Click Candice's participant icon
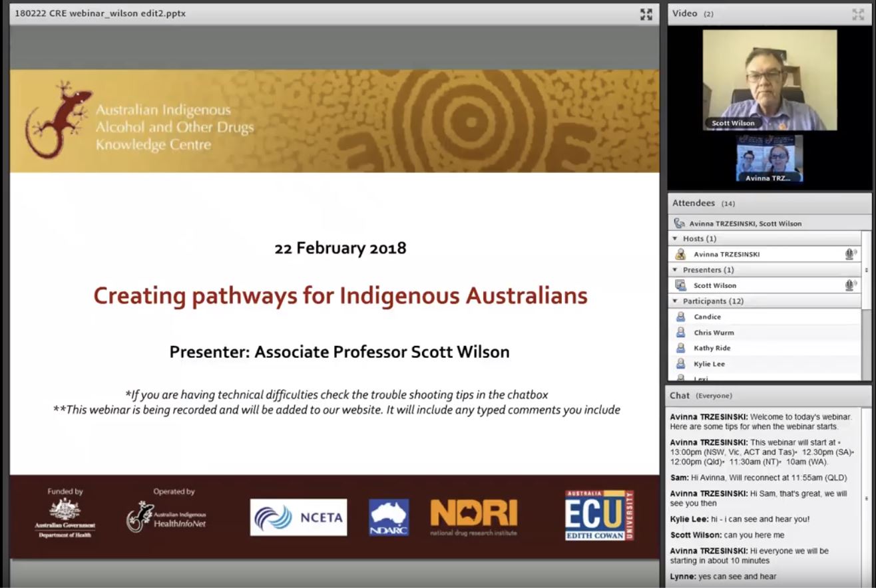Image resolution: width=876 pixels, height=588 pixels. click(x=680, y=317)
